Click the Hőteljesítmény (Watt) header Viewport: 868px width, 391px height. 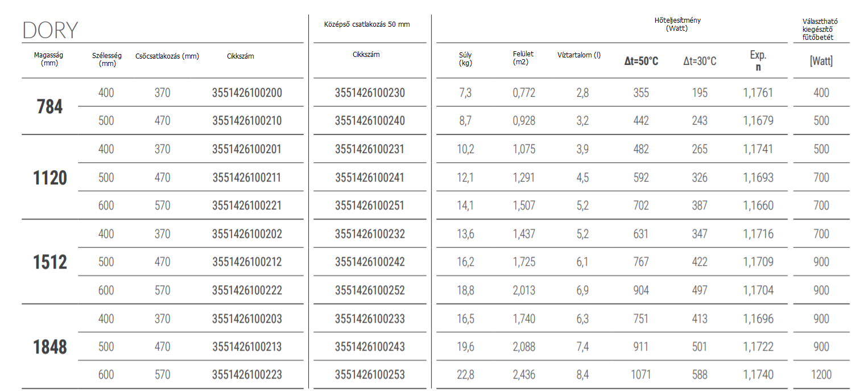677,24
